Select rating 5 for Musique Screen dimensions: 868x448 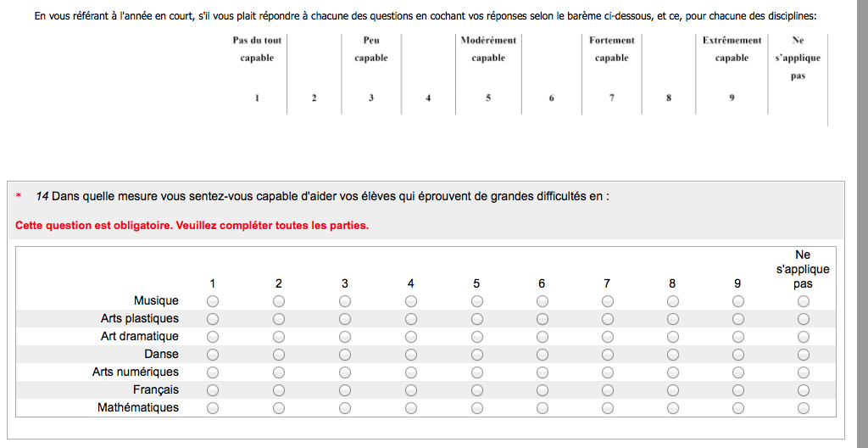(x=477, y=301)
